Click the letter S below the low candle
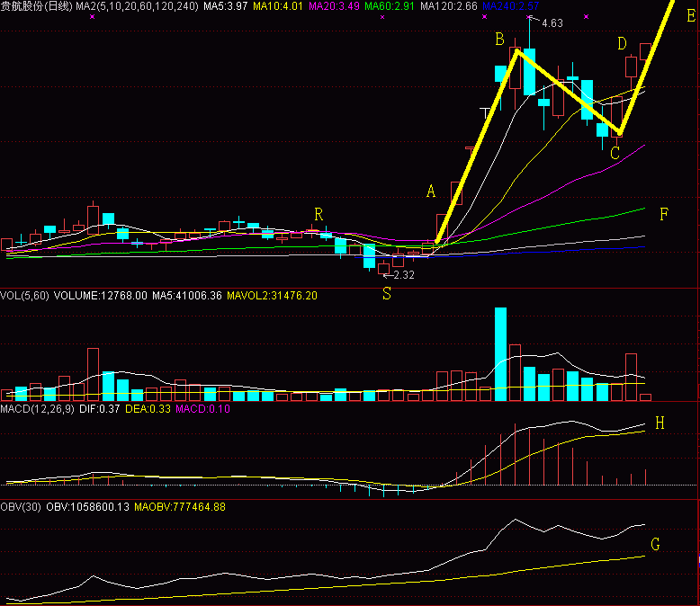The height and width of the screenshot is (606, 700). (387, 293)
